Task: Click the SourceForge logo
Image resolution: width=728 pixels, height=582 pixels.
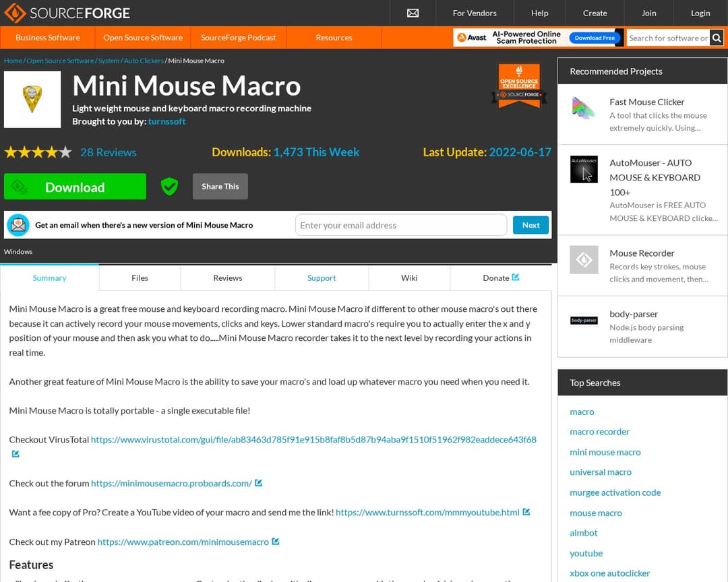Action: 67,13
